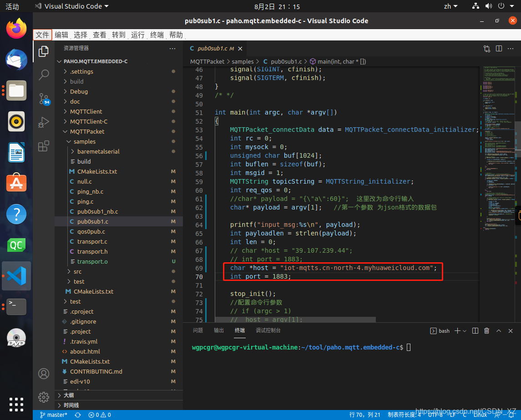
Task: Show applications grid in the dock
Action: (x=16, y=405)
